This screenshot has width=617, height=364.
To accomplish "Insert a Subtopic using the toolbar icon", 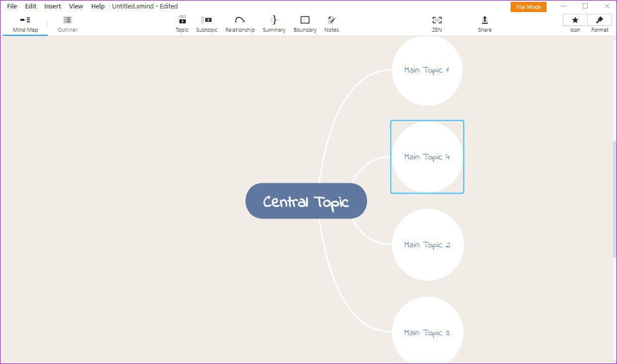I will 207,24.
